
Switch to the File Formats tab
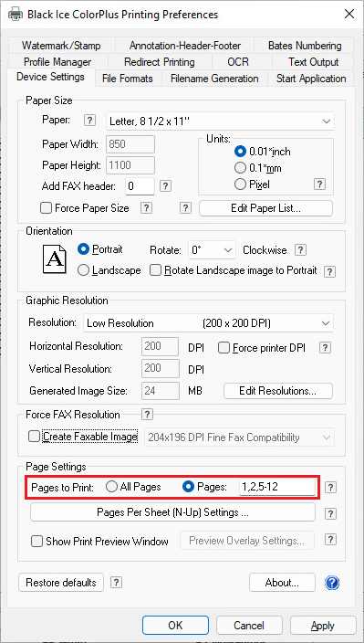pos(128,79)
